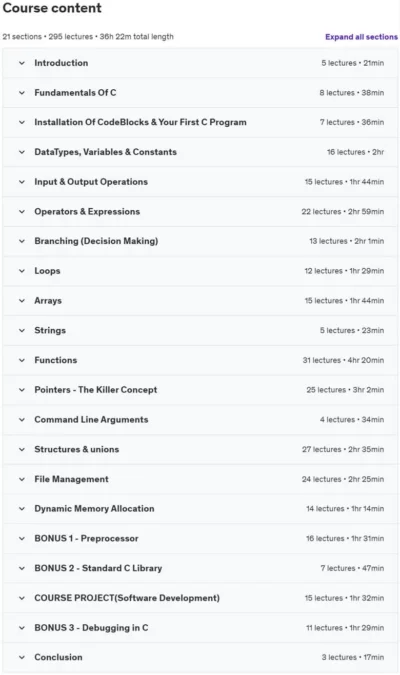Click the chevron beside Strings
The image size is (400, 675).
pos(22,330)
